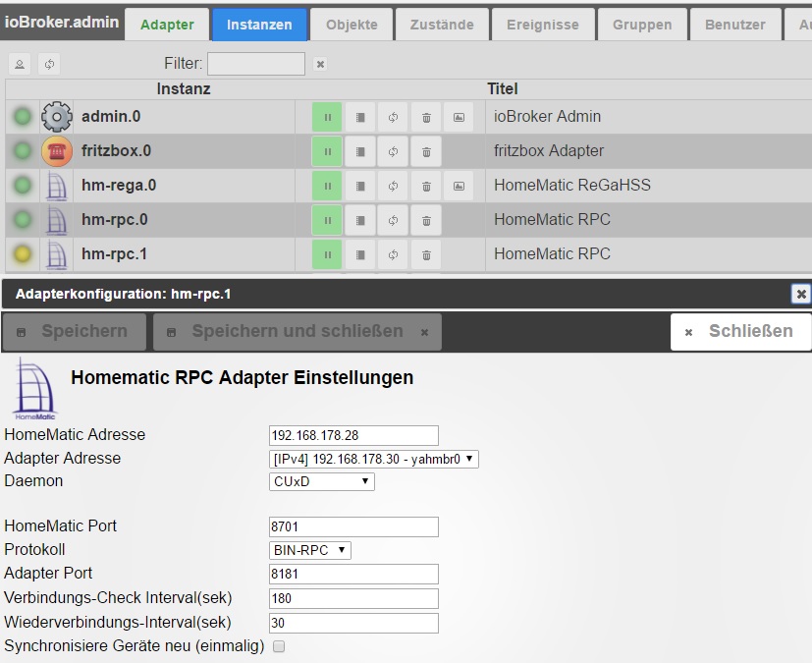The width and height of the screenshot is (812, 663).
Task: Open the hm-rega.0 web link icon
Action: tap(459, 186)
